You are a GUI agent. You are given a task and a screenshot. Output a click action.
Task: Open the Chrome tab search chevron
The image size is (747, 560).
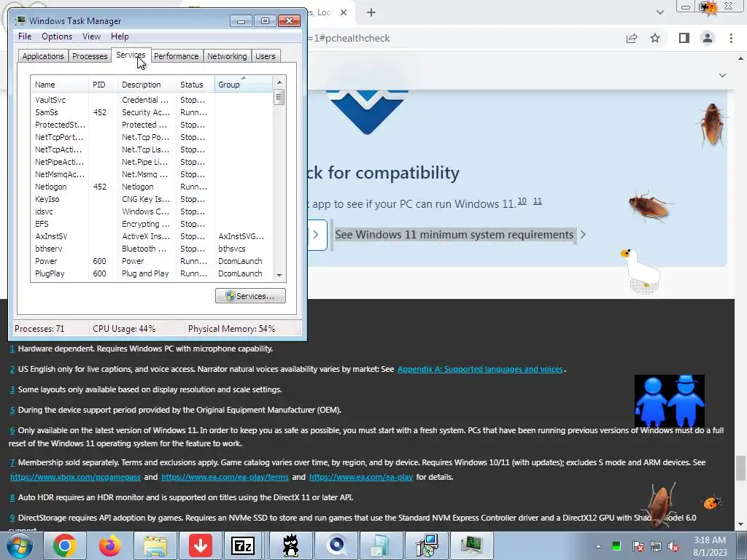tap(659, 12)
